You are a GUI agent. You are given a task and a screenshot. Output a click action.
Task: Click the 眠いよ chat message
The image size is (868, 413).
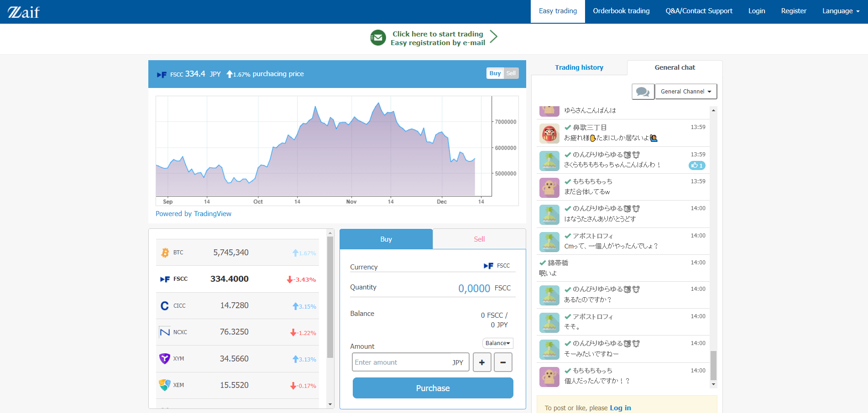coord(548,274)
